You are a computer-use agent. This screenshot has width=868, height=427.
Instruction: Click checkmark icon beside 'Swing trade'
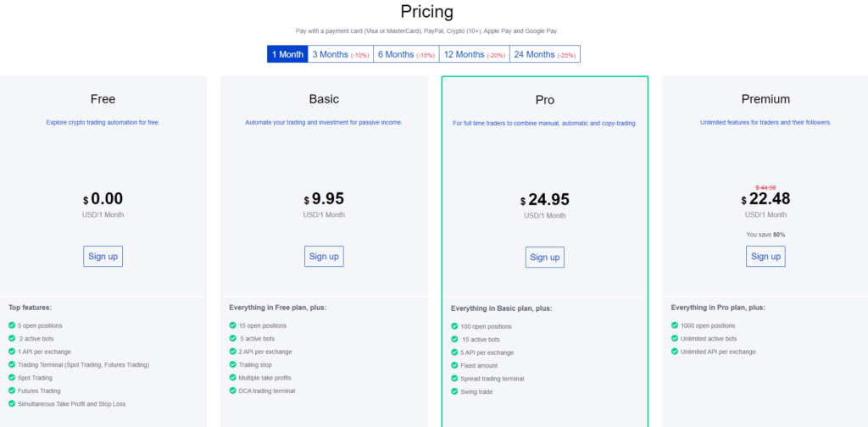(454, 391)
